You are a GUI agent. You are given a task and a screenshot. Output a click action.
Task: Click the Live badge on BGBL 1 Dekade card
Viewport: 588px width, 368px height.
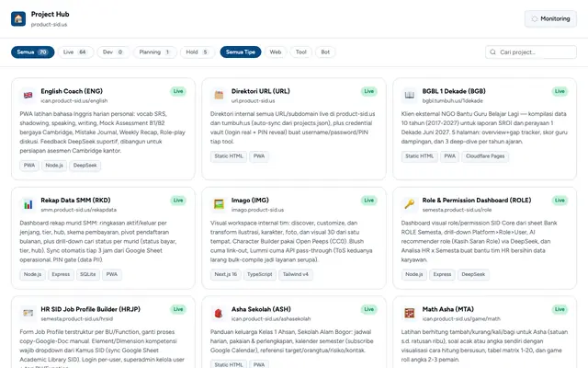pyautogui.click(x=560, y=91)
